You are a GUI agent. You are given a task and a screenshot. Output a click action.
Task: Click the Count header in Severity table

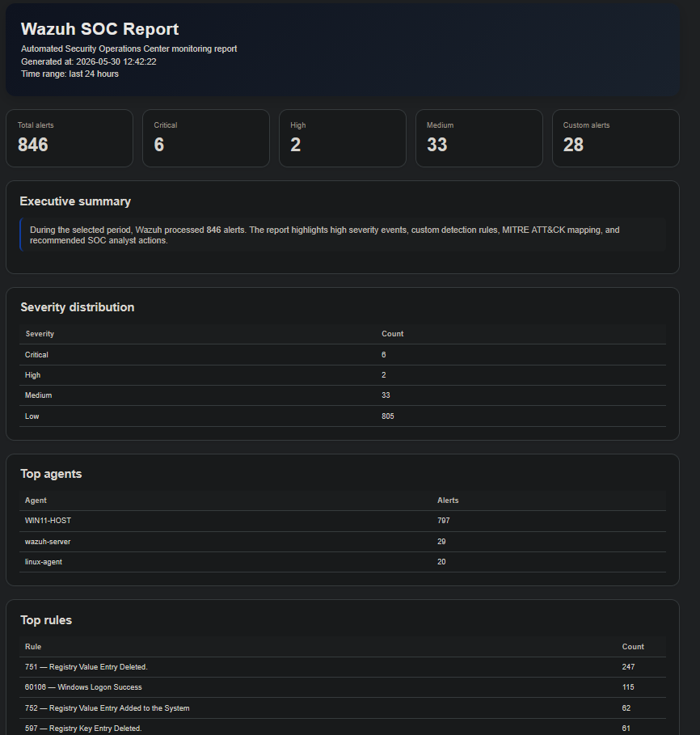[x=393, y=334]
